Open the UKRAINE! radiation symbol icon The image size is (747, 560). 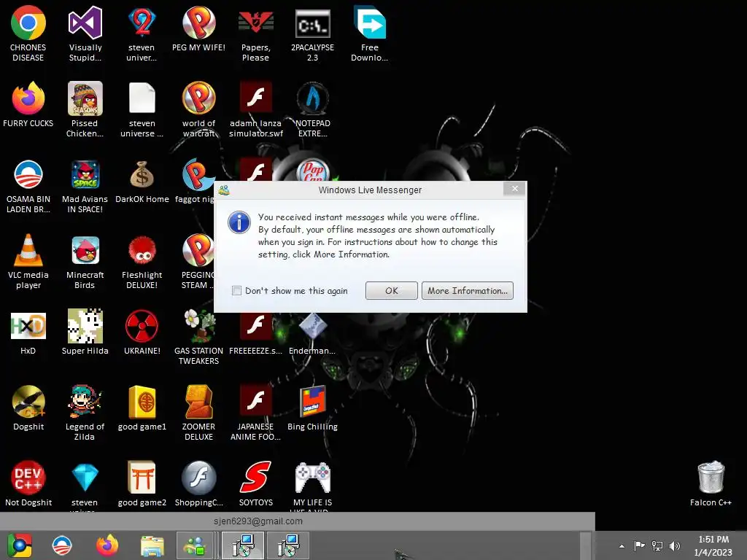pyautogui.click(x=142, y=332)
